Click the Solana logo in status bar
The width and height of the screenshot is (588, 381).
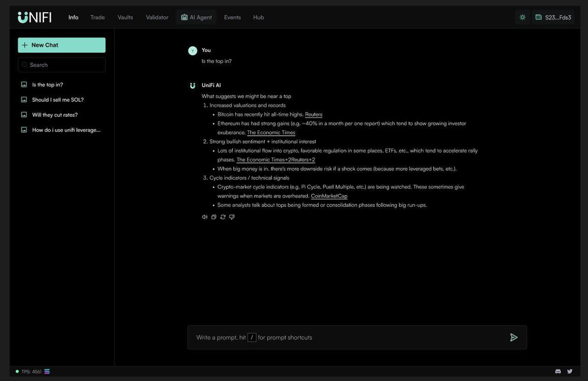47,372
